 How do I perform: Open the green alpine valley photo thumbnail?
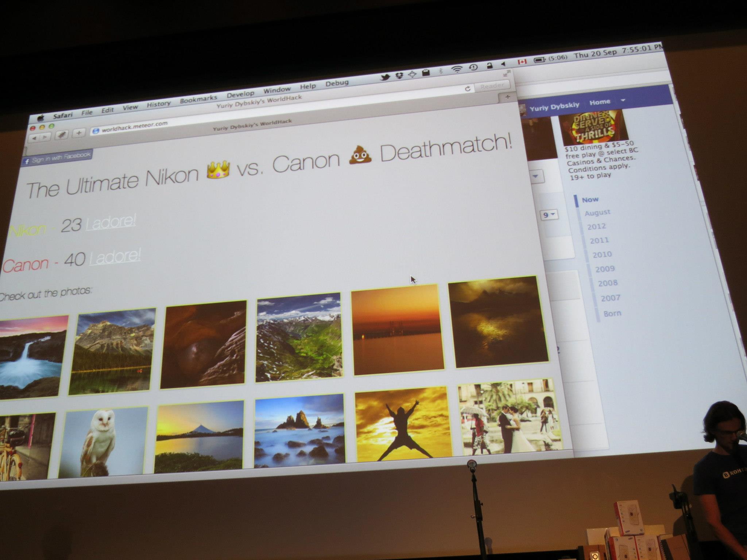pyautogui.click(x=299, y=337)
